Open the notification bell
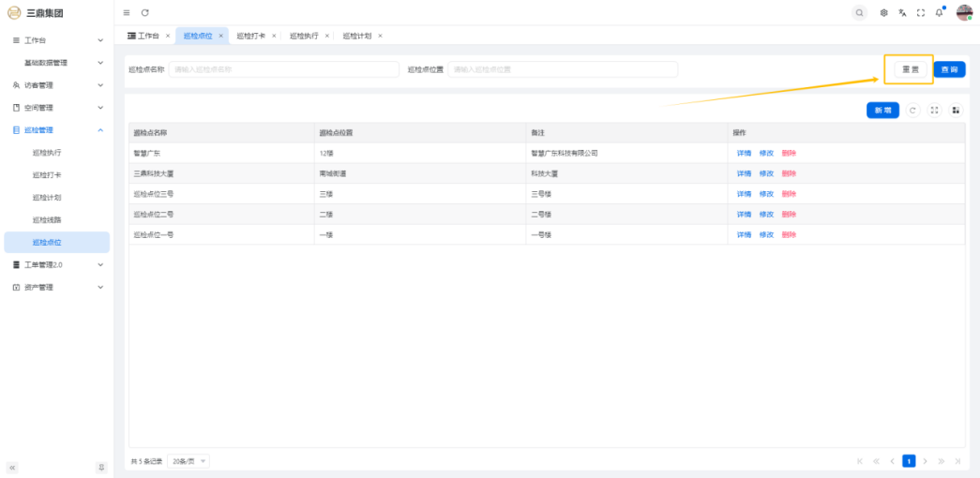980x478 pixels. coord(939,12)
